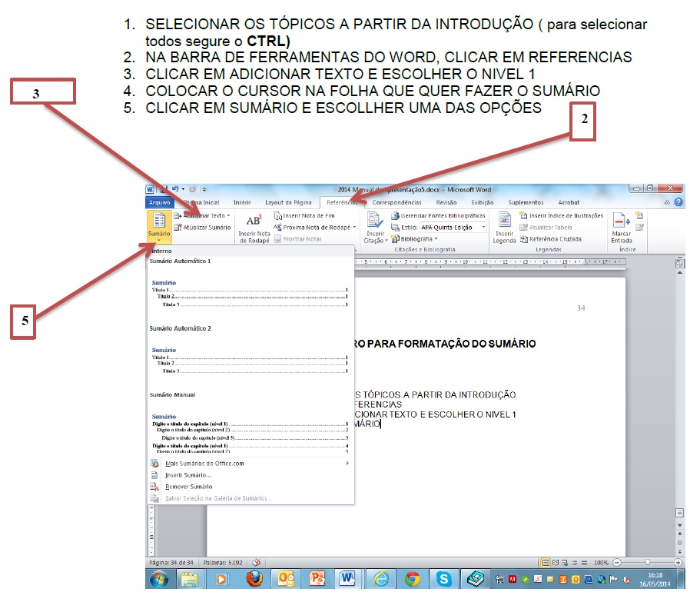The image size is (700, 602).
Task: Click the zoom slider in status bar
Action: point(647,563)
